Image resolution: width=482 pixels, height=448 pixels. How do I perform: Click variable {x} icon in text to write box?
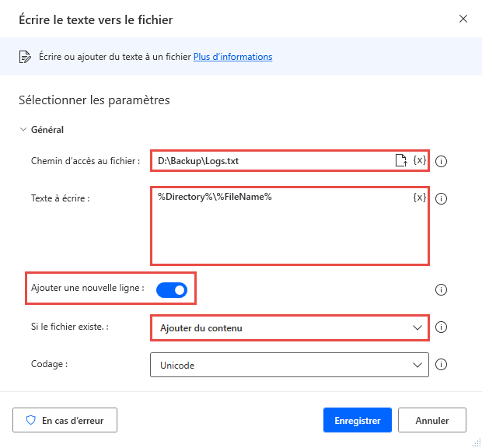tap(420, 198)
